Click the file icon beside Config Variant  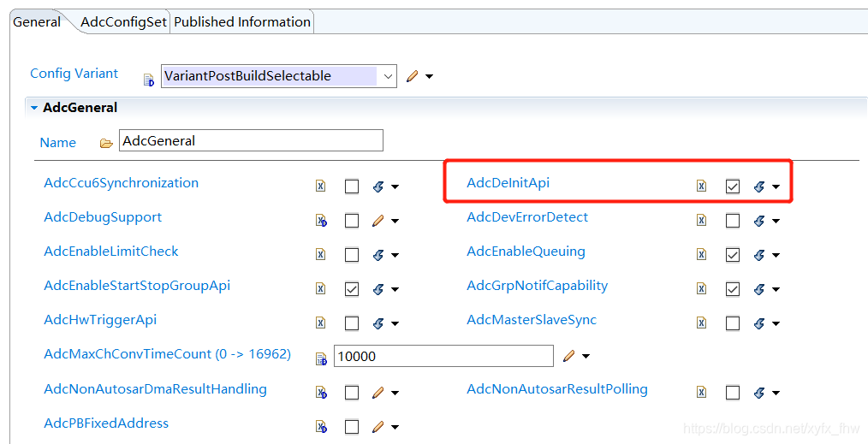pyautogui.click(x=149, y=80)
